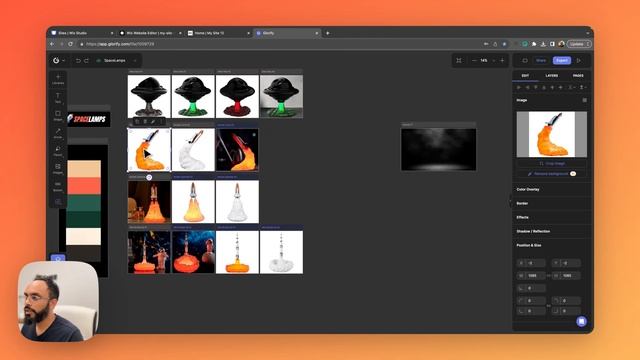The width and height of the screenshot is (640, 360).
Task: Switch to the PAGES tab
Action: [x=578, y=76]
